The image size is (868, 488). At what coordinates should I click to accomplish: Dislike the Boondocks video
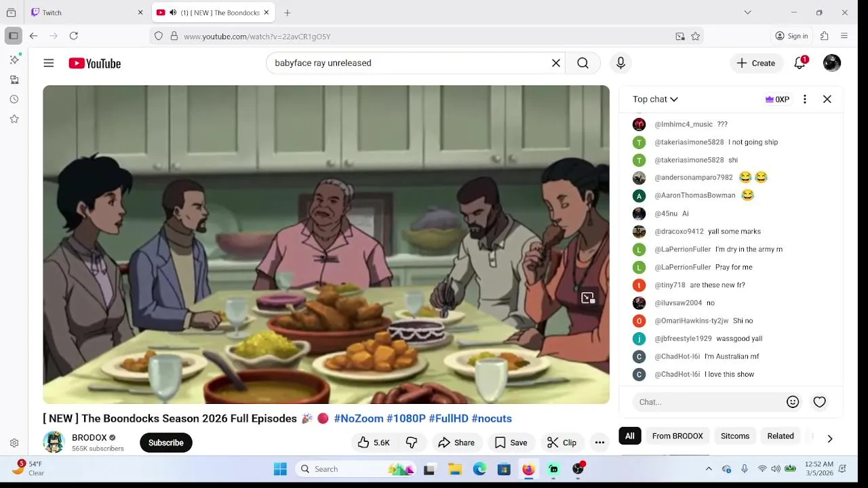[x=412, y=443]
